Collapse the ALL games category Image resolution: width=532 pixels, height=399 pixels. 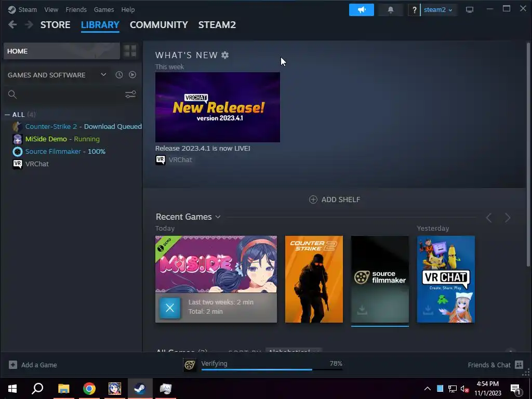tap(7, 115)
